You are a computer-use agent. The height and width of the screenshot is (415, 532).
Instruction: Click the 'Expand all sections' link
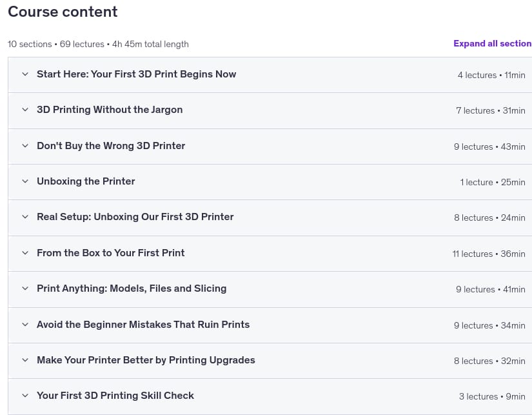coord(493,43)
